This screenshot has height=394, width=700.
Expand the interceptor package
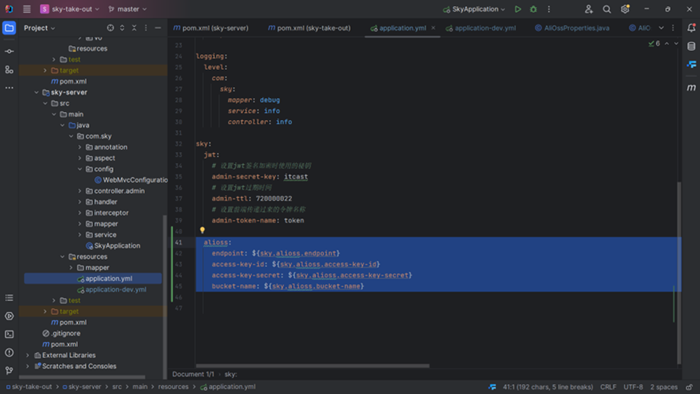coord(80,213)
